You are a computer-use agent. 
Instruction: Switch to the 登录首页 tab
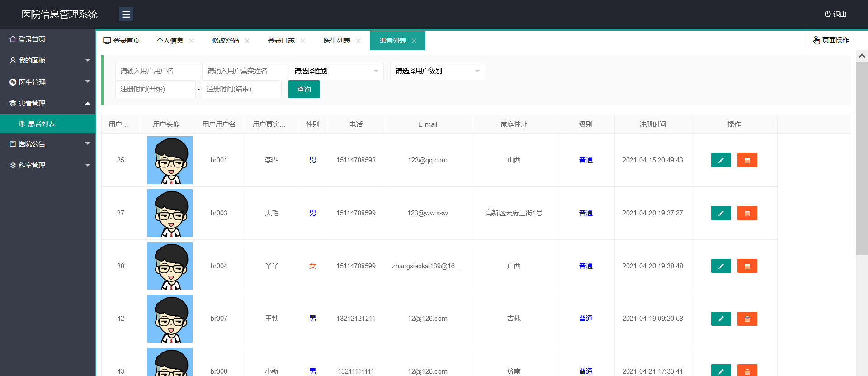tap(122, 41)
